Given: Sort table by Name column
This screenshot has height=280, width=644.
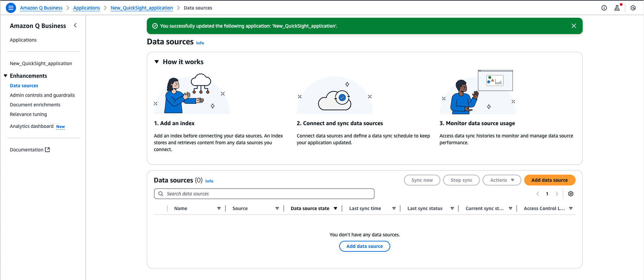Looking at the screenshot, I should pos(219,208).
